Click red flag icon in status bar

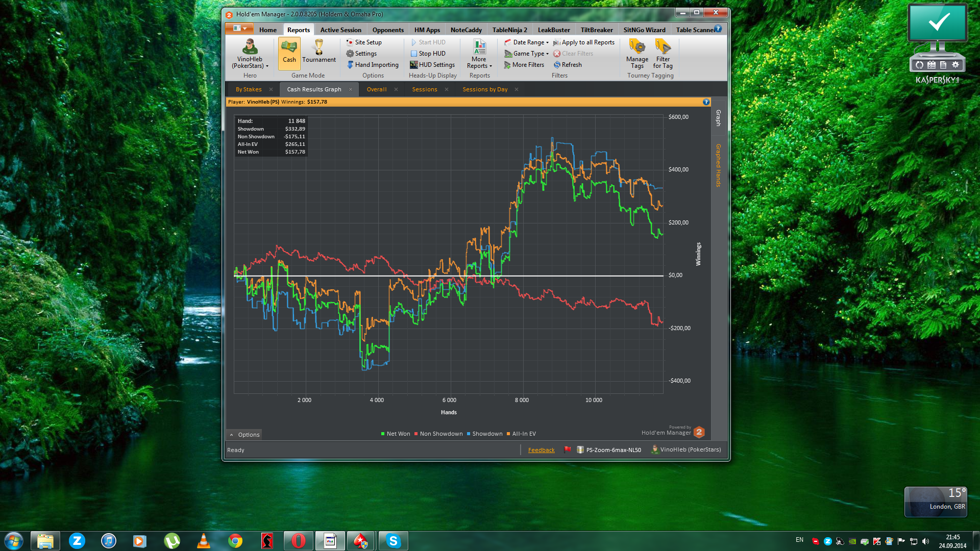(567, 449)
